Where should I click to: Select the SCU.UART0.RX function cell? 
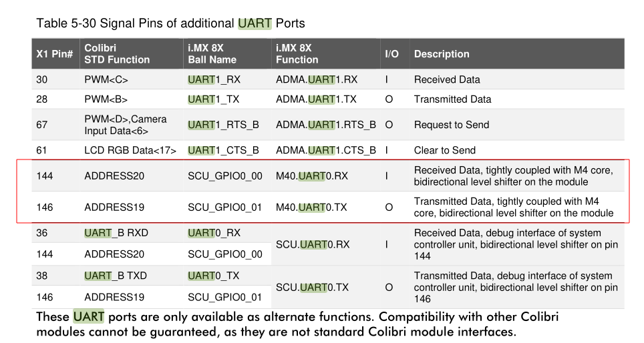[x=313, y=244]
